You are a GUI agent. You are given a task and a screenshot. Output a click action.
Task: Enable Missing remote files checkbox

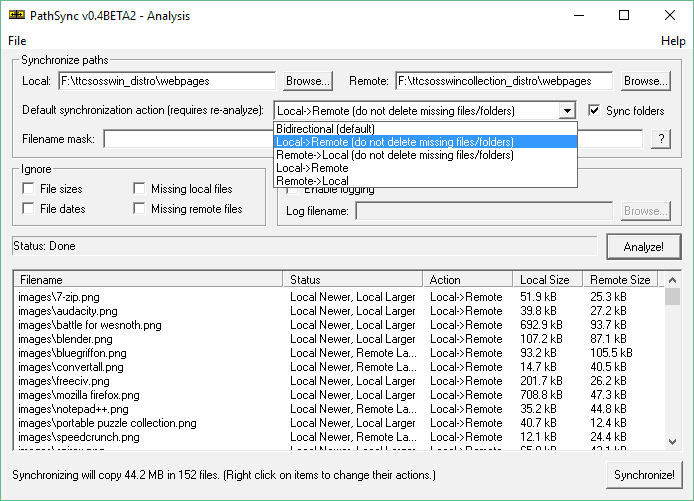(139, 209)
